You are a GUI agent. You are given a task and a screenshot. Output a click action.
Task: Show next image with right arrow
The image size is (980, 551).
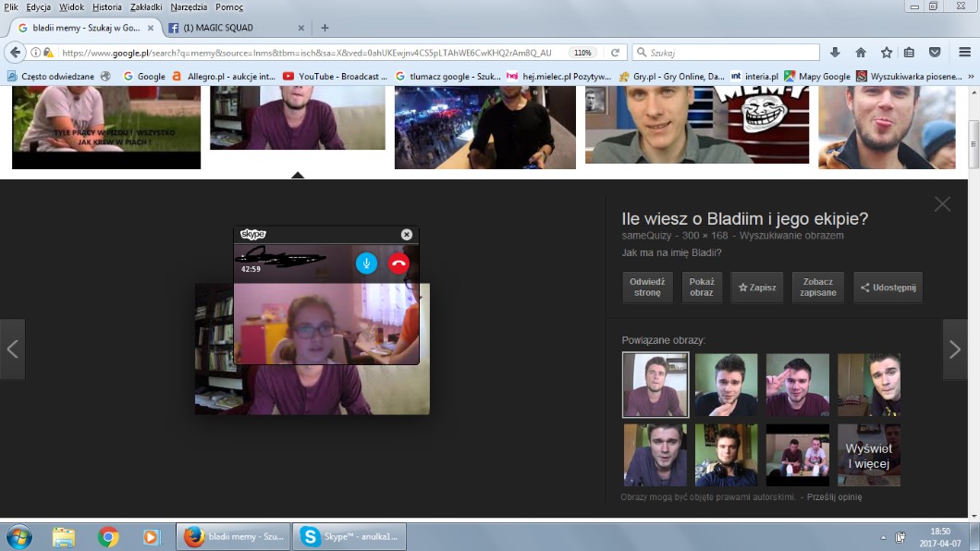click(955, 349)
